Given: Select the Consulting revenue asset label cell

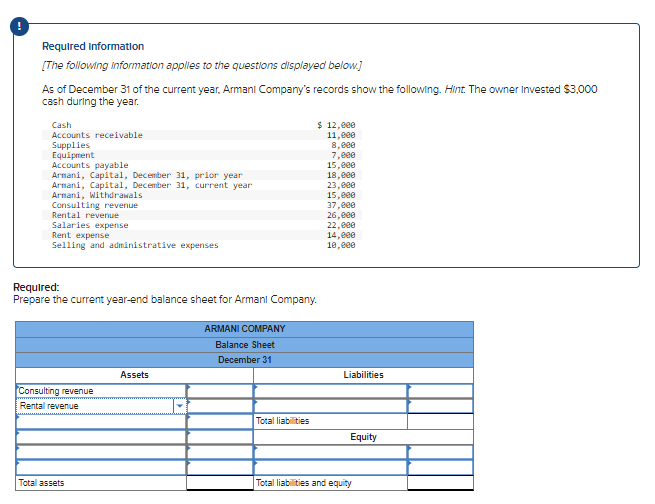Looking at the screenshot, I should pos(101,391).
